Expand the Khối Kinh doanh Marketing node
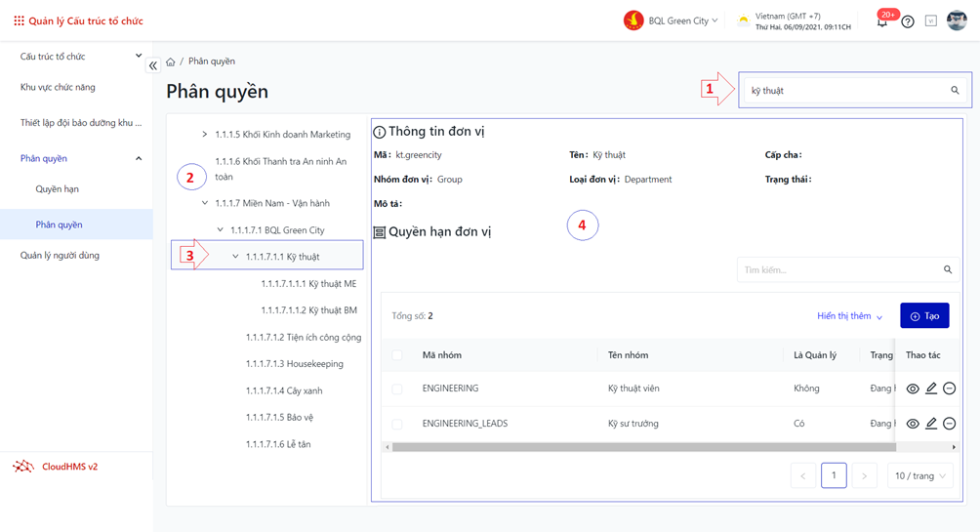980x532 pixels. click(205, 135)
